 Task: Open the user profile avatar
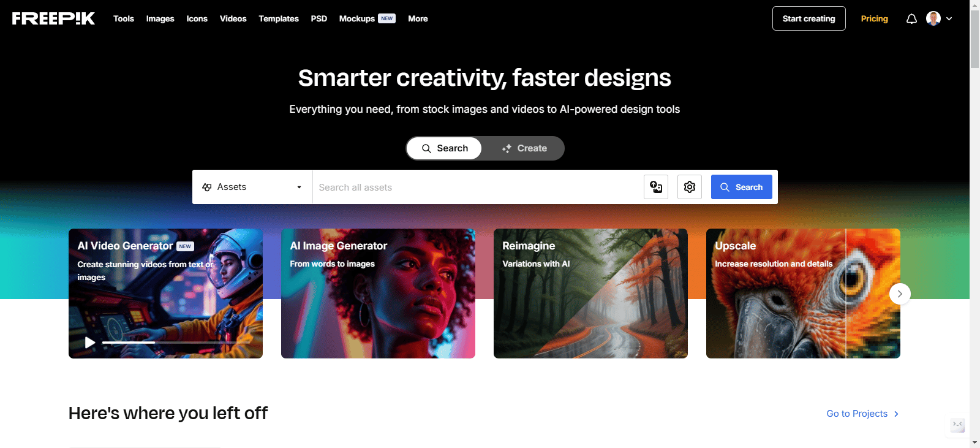coord(933,18)
